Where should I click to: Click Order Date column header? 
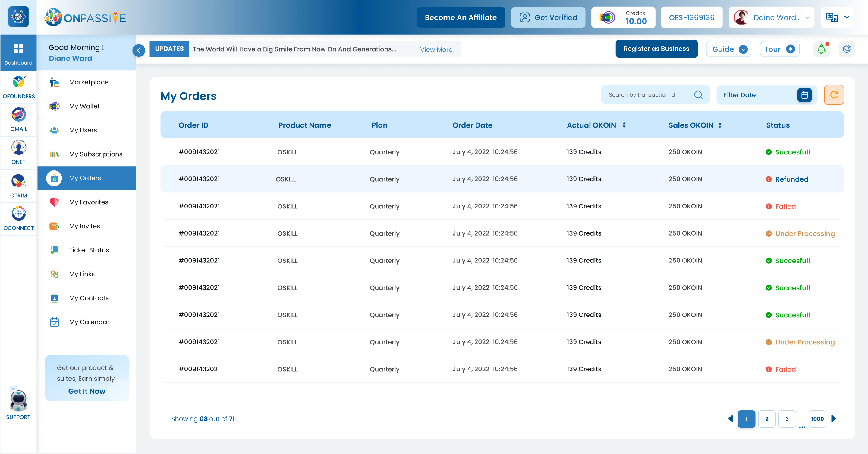coord(472,125)
